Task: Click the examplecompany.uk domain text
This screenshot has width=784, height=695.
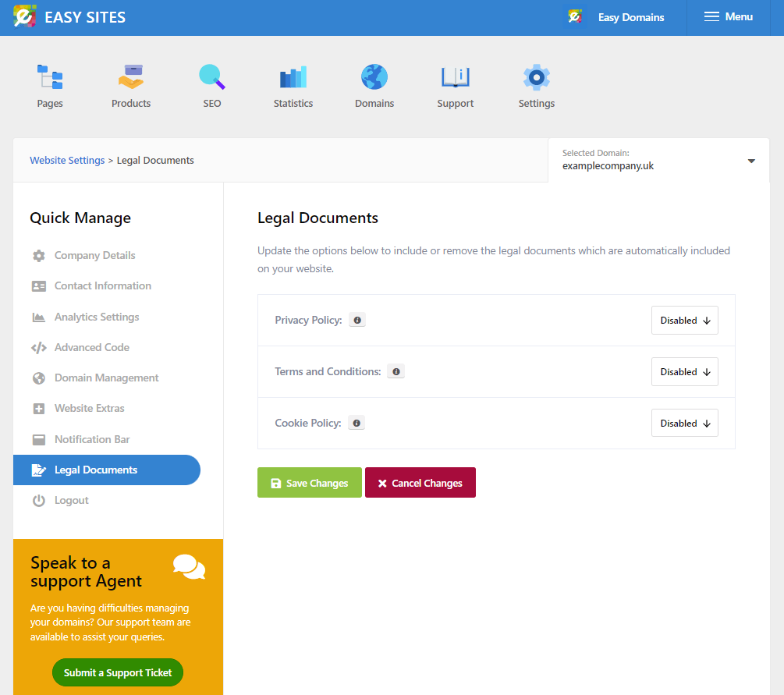Action: pyautogui.click(x=608, y=166)
